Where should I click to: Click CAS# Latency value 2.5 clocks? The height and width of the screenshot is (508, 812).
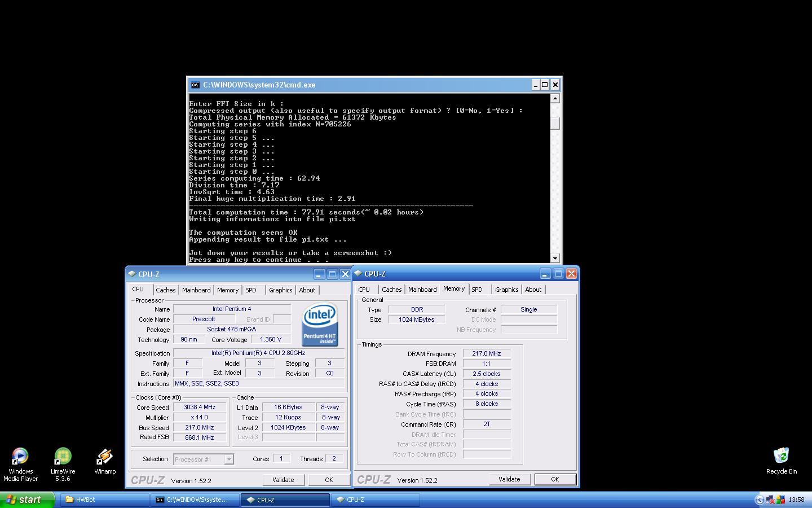coord(487,374)
